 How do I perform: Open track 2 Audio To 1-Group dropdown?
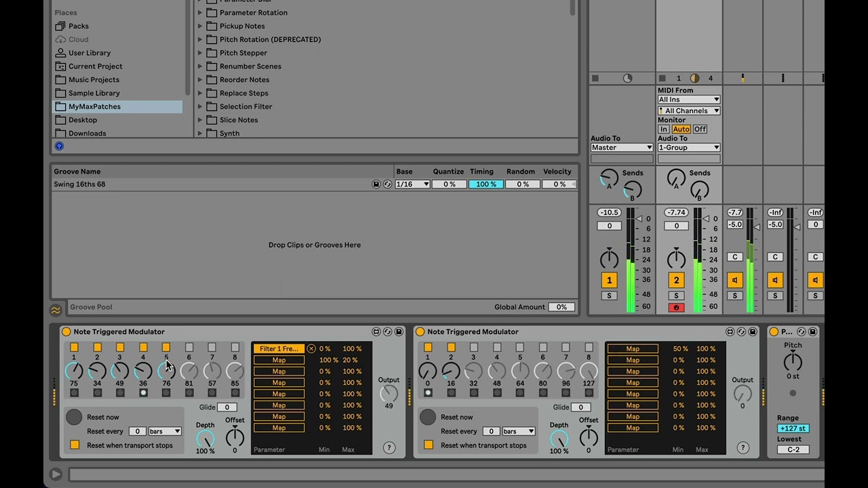(x=688, y=147)
